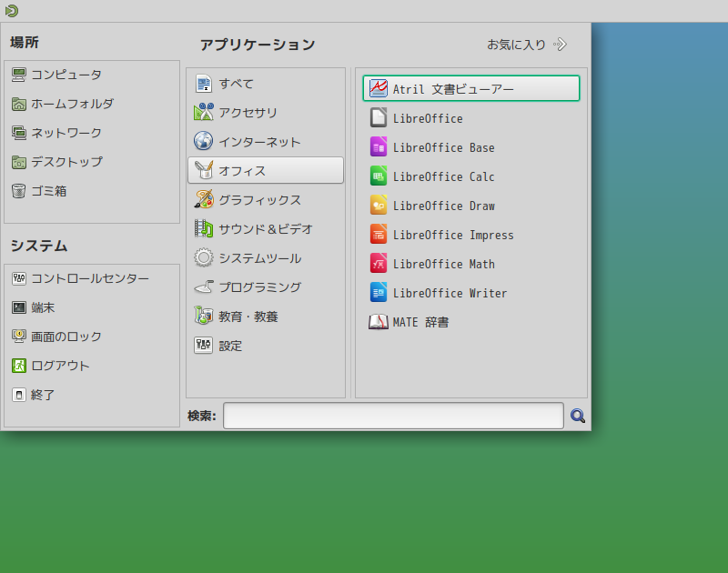Launch コントロールセンター via its icon

coord(18,278)
